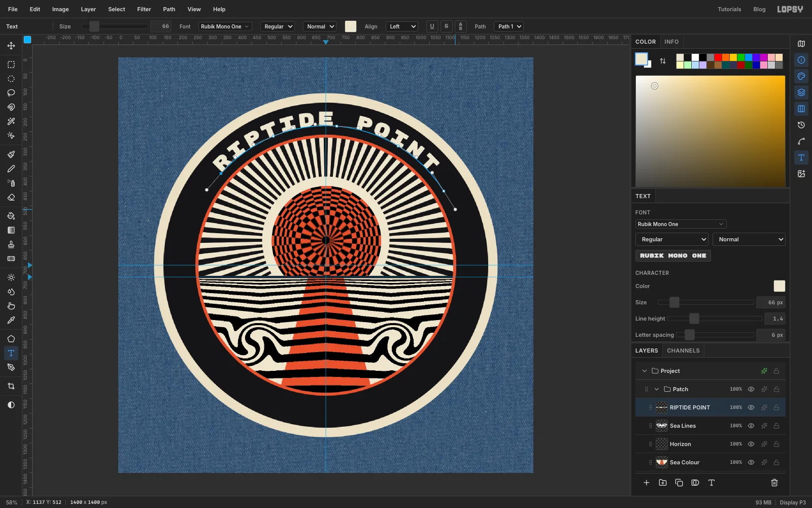Adjust the Letter spacing slider
This screenshot has width=812, height=508.
[715, 335]
